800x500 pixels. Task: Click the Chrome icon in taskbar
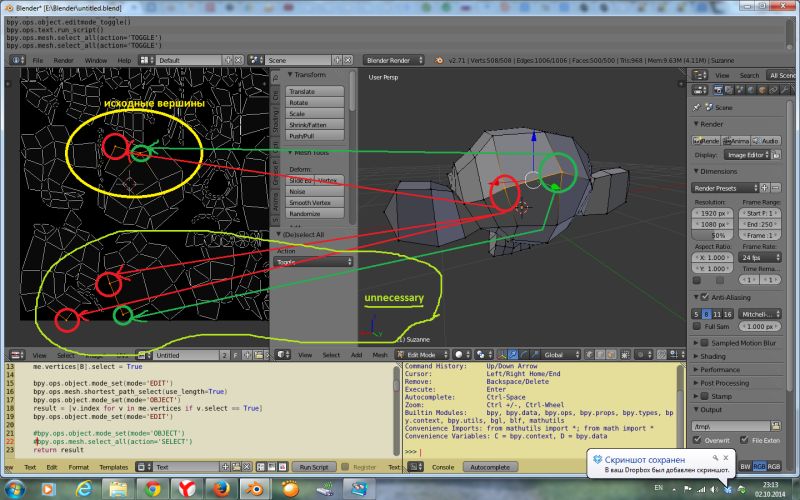[x=152, y=487]
